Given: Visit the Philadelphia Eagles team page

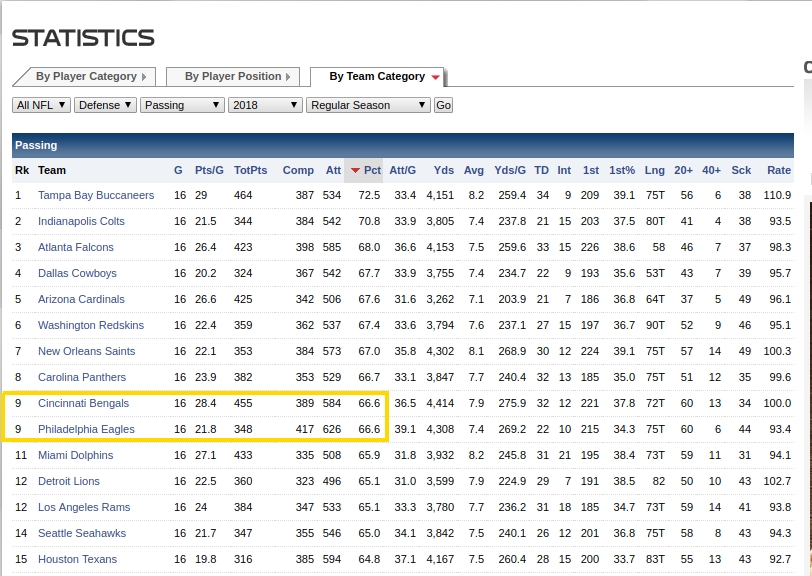Looking at the screenshot, I should pyautogui.click(x=86, y=429).
